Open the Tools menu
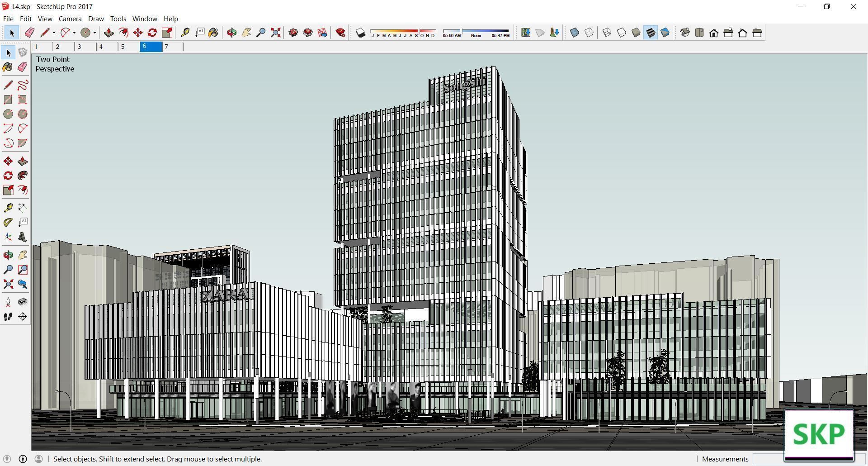The image size is (868, 466). pyautogui.click(x=118, y=19)
